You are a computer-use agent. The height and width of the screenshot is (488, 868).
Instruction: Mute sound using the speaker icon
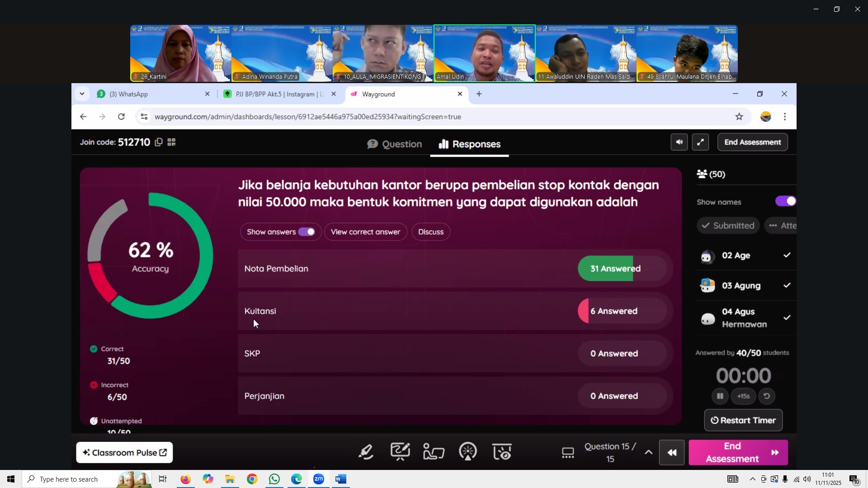coord(679,142)
